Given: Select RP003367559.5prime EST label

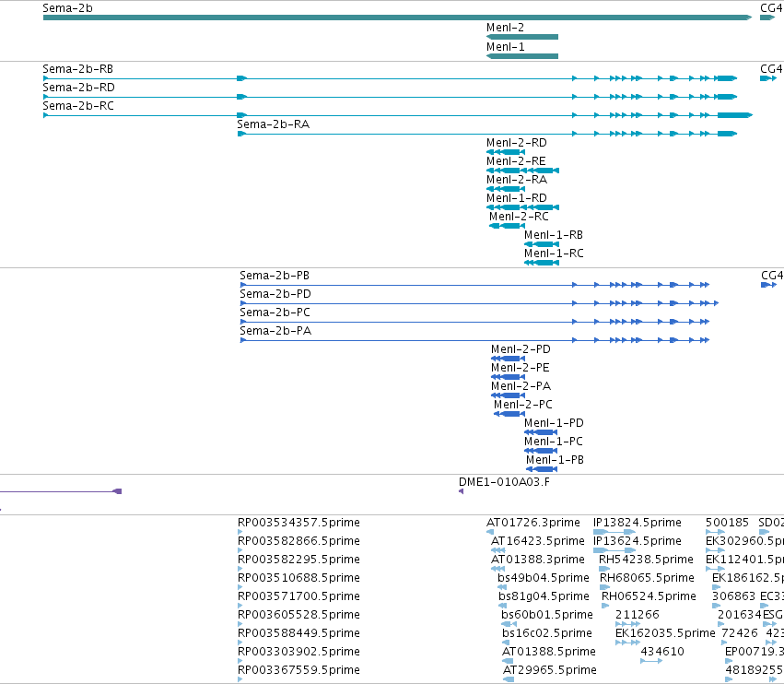Looking at the screenshot, I should click(x=298, y=670).
